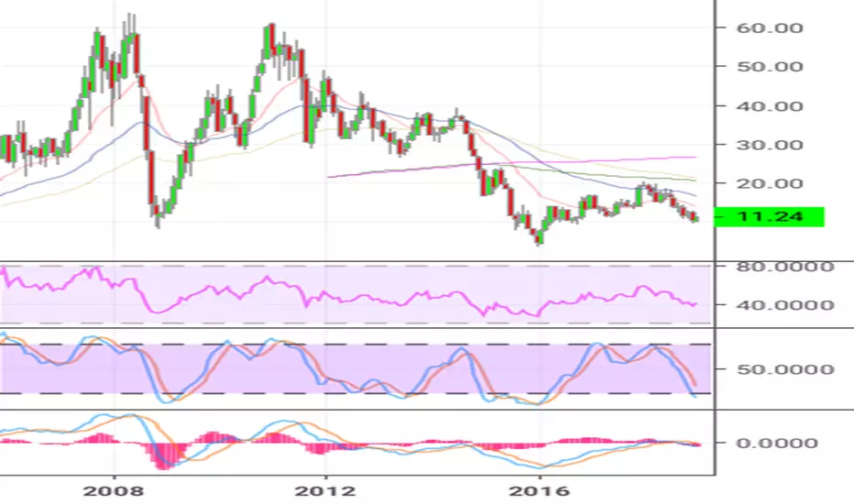
Task: Click the 2012 date axis label
Action: [x=325, y=491]
